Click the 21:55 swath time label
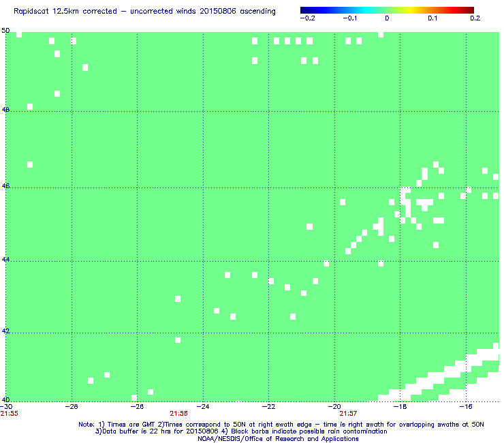504x443 pixels. point(10,414)
